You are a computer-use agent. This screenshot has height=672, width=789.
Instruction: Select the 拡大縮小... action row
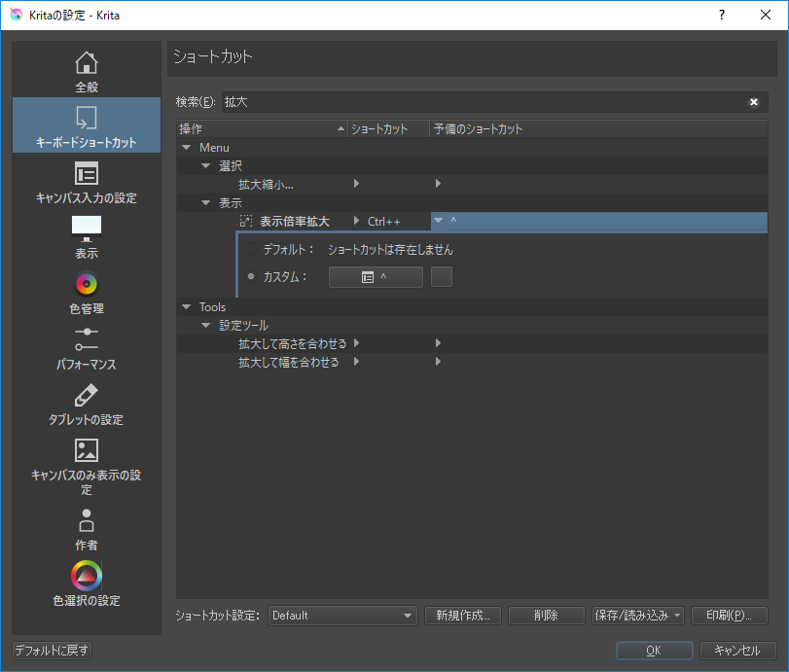(x=472, y=184)
